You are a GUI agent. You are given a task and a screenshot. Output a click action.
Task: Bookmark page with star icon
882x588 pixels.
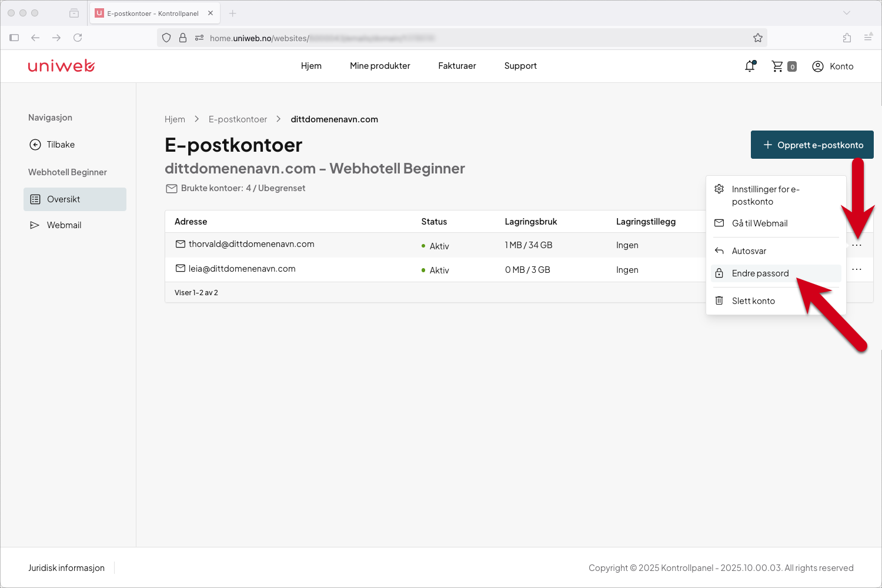[758, 38]
